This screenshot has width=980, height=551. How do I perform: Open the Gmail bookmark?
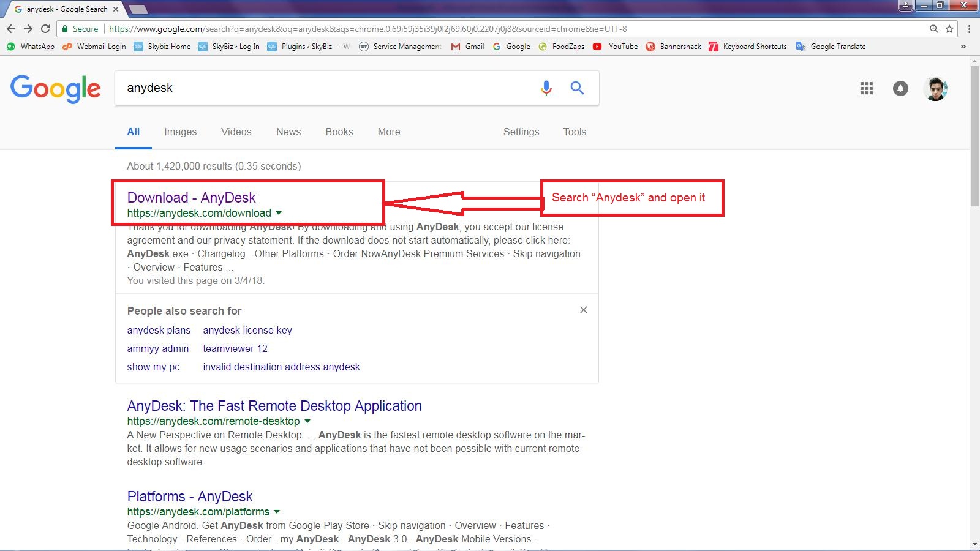coord(467,47)
